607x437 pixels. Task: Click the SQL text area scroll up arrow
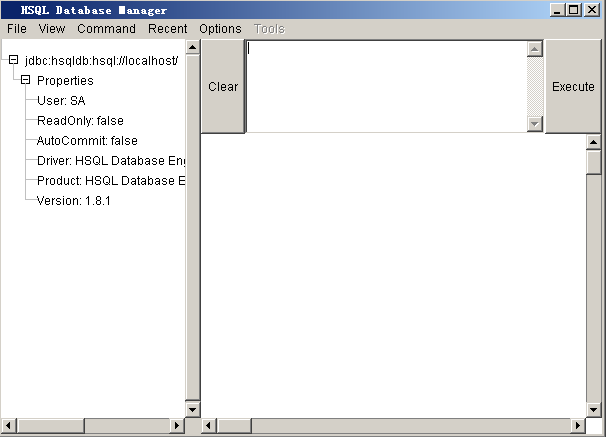(x=535, y=49)
